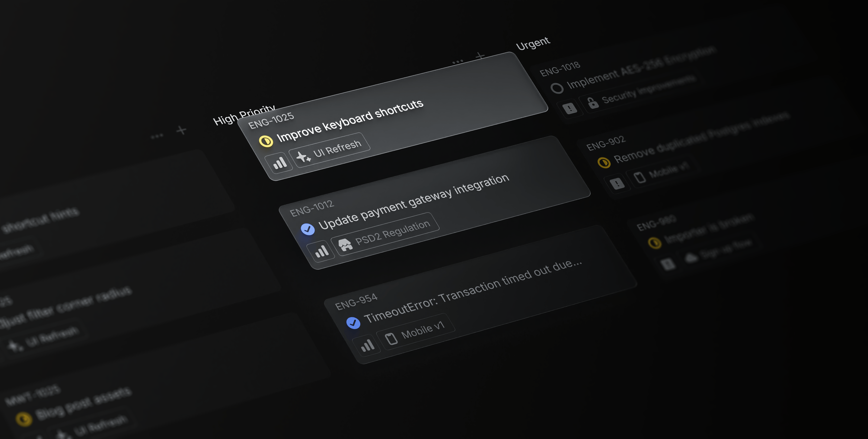Add an issue to the left column
The image size is (868, 439).
pyautogui.click(x=181, y=130)
